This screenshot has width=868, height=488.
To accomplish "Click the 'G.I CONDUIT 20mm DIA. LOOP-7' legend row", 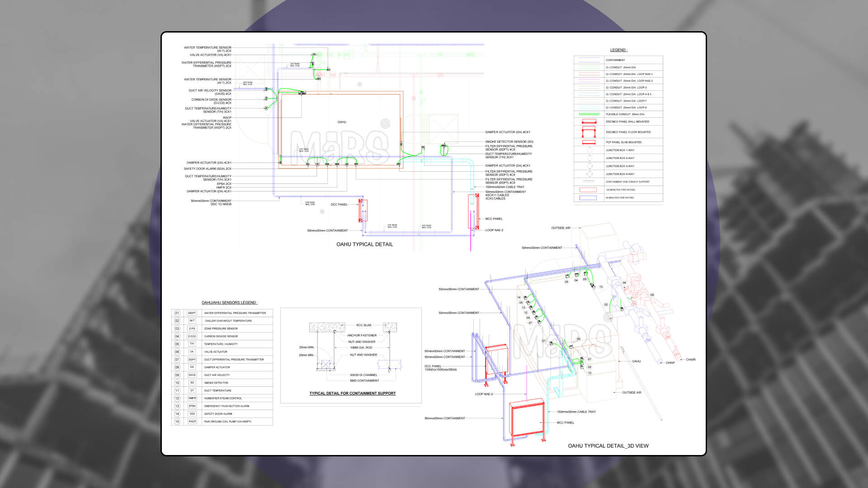I will (618, 101).
